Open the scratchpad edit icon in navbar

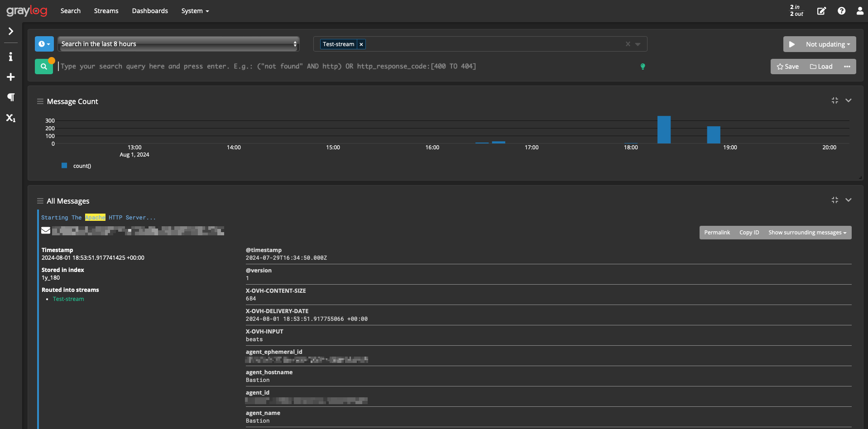coord(821,11)
